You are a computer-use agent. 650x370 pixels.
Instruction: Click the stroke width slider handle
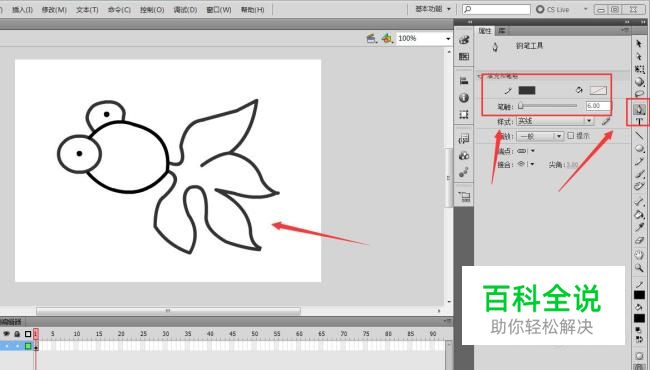click(521, 106)
